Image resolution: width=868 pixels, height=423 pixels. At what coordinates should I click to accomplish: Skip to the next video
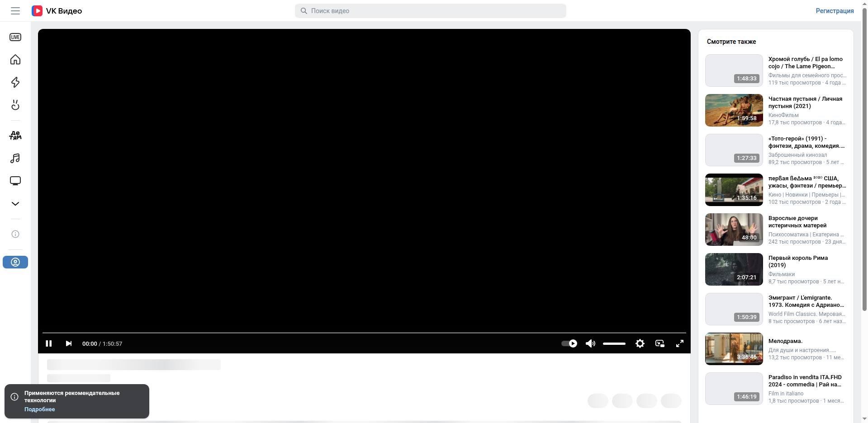coord(69,343)
